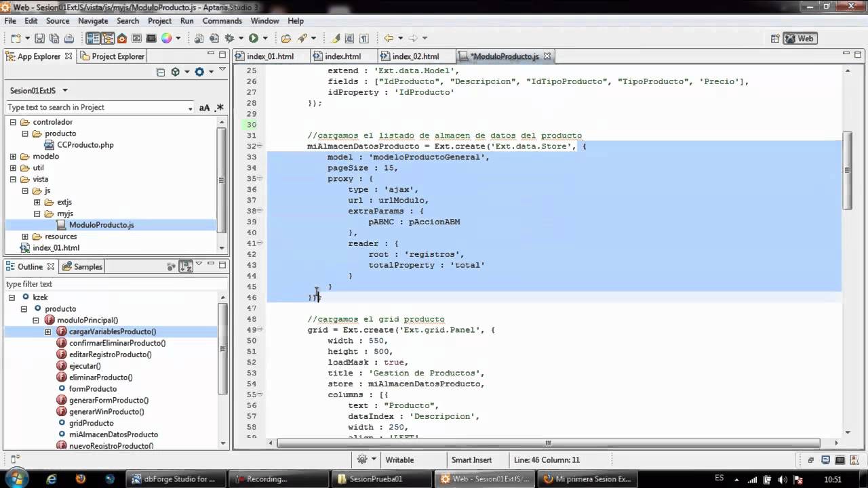Screen dimensions: 868x488
Task: Open the Commands menu
Action: (222, 21)
